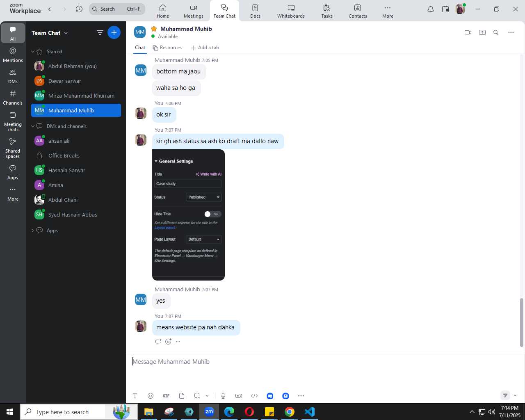Record an audio message
Screen dimensions: 525x420
coord(223,396)
